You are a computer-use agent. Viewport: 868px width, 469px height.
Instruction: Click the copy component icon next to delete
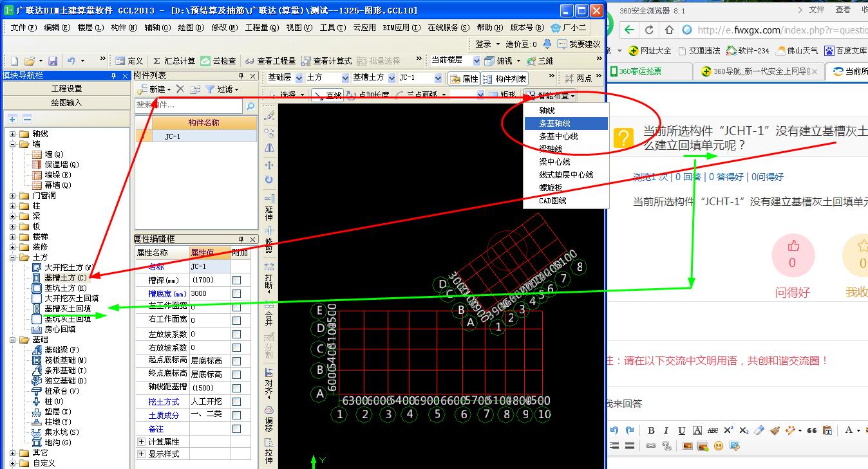click(194, 89)
